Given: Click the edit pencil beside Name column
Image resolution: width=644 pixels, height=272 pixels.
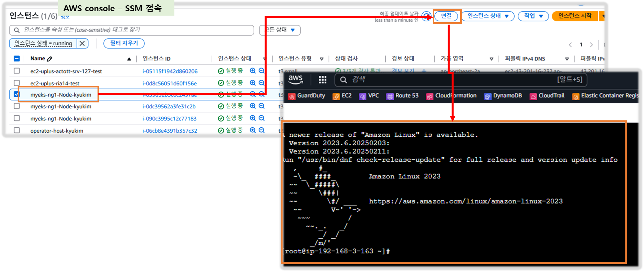Looking at the screenshot, I should coord(50,59).
